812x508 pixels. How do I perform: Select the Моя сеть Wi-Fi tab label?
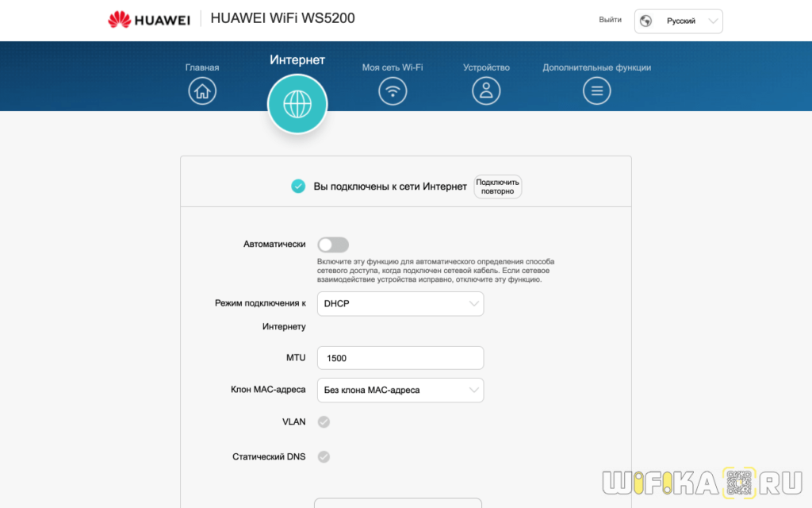[393, 67]
